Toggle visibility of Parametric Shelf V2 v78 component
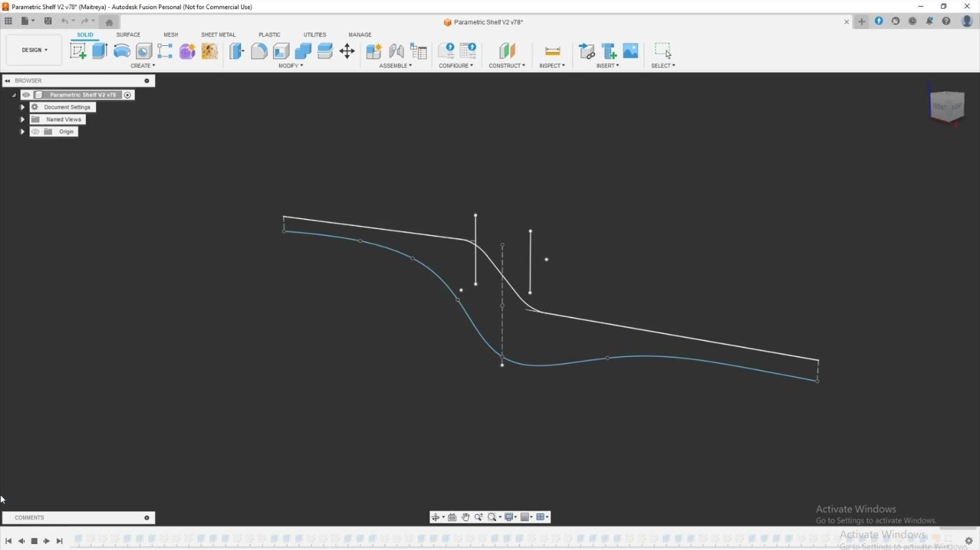This screenshot has height=550, width=980. coord(26,95)
